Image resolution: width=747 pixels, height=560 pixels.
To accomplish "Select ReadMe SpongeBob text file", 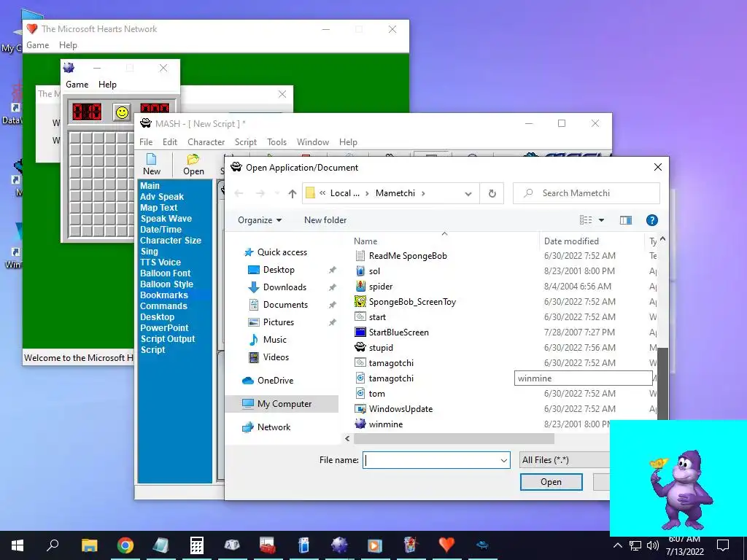I will coord(408,256).
